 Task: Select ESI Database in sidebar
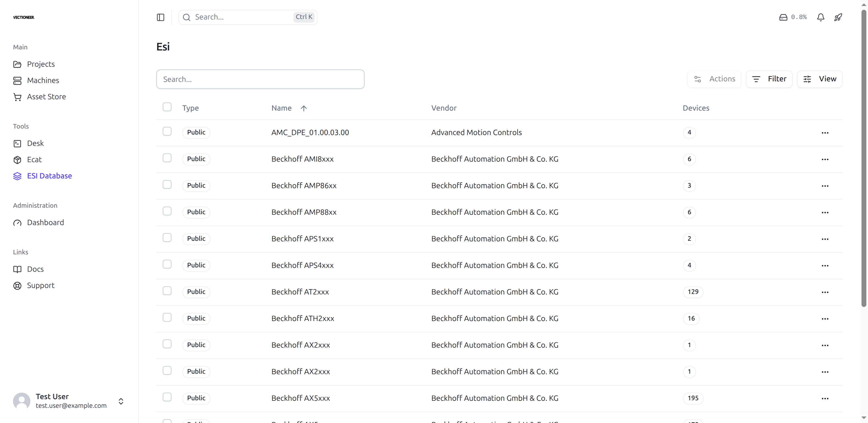[50, 176]
